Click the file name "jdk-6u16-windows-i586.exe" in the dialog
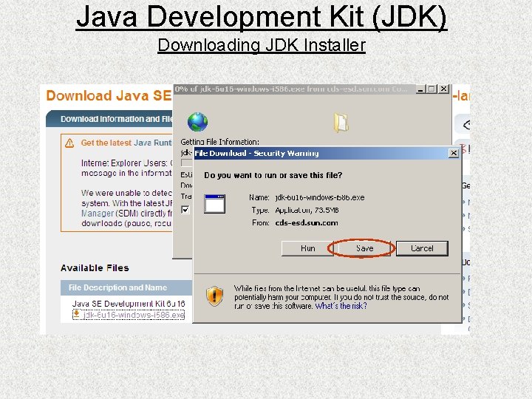532x399 pixels. 320,197
